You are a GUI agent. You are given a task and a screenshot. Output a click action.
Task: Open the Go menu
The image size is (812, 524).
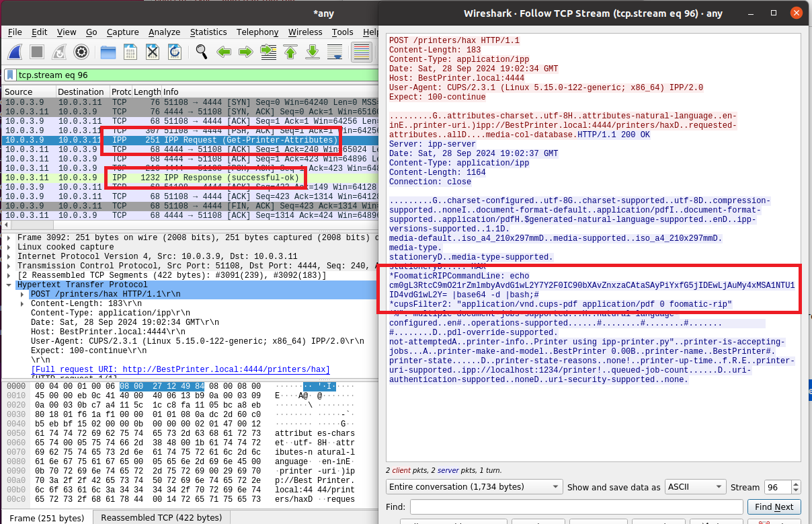pyautogui.click(x=91, y=32)
